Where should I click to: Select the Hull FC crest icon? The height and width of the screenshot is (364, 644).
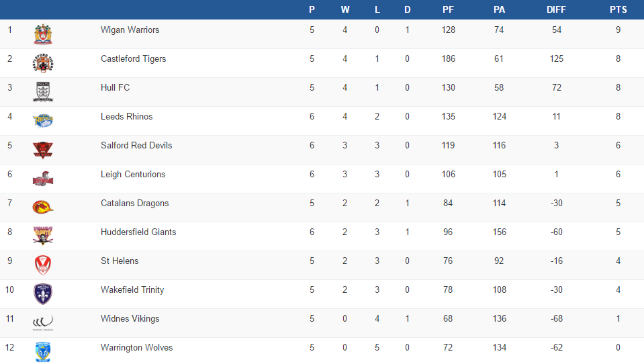click(x=43, y=91)
